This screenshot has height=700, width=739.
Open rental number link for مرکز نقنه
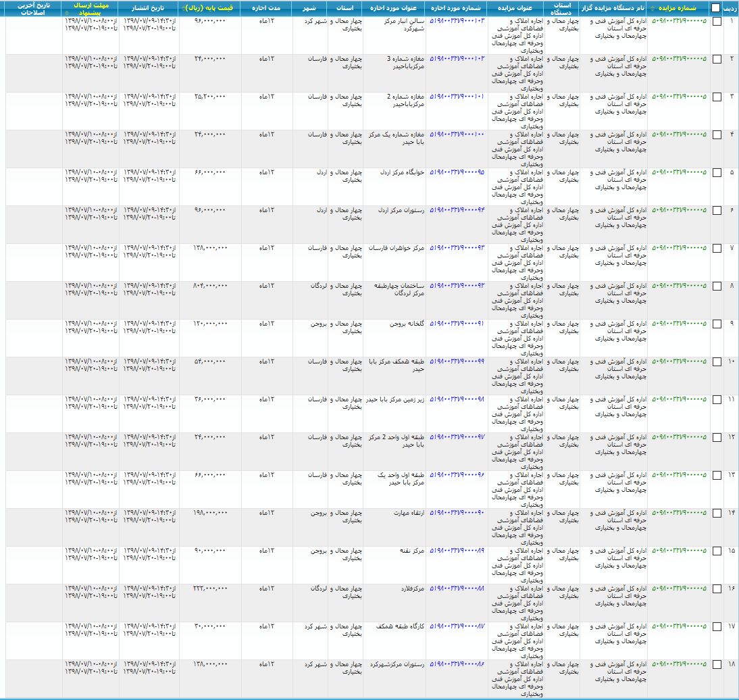(457, 551)
